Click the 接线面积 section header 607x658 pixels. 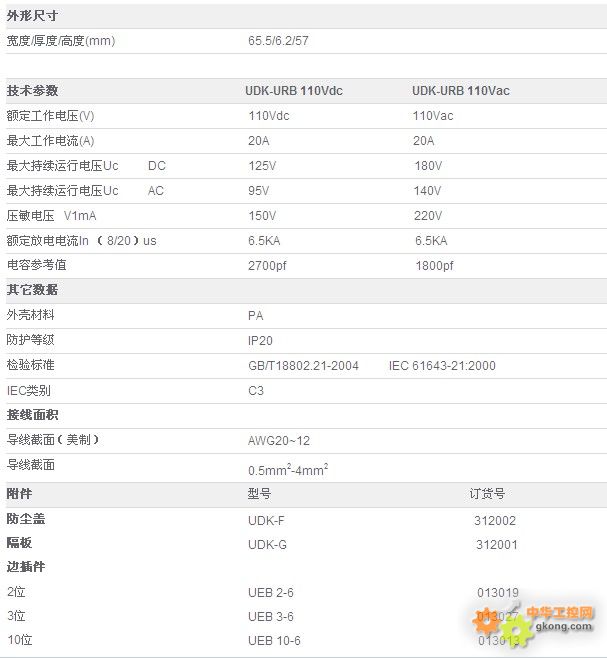tap(32, 415)
